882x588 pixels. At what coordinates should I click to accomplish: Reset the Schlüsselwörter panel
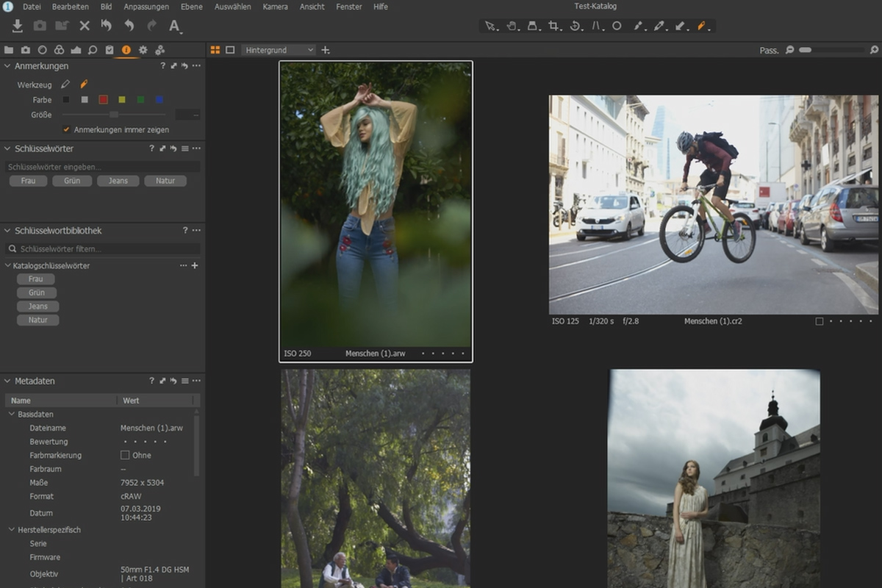tap(174, 148)
